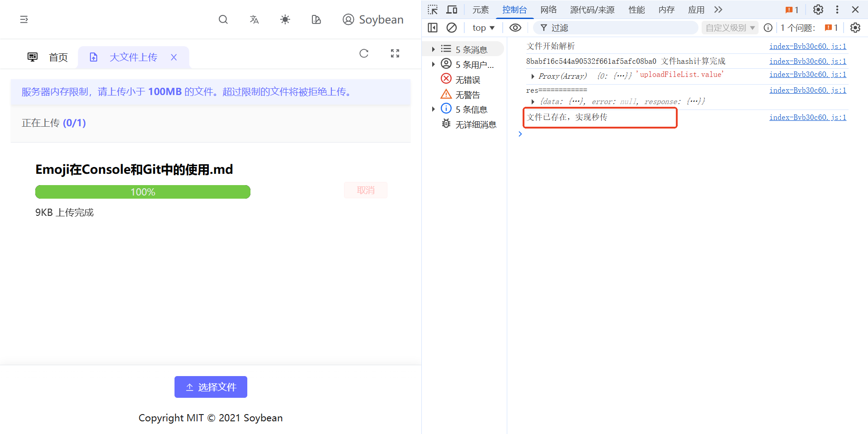Viewport: 868px width, 434px height.
Task: Clear the console messages
Action: [x=452, y=28]
